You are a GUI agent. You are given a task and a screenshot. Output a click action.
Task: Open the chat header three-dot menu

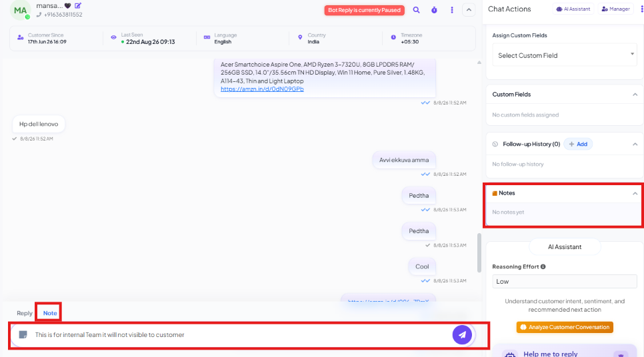(452, 10)
